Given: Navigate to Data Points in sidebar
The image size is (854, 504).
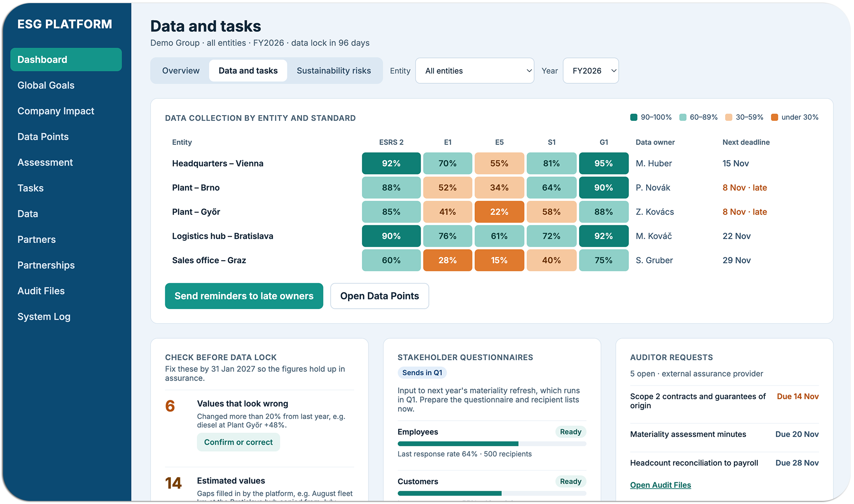Looking at the screenshot, I should [43, 137].
